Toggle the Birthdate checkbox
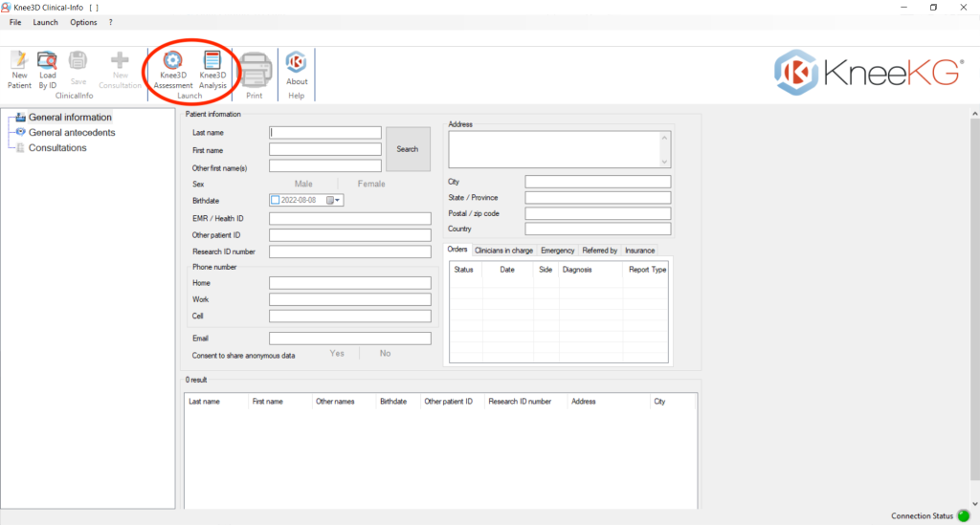980x525 pixels. coord(275,201)
